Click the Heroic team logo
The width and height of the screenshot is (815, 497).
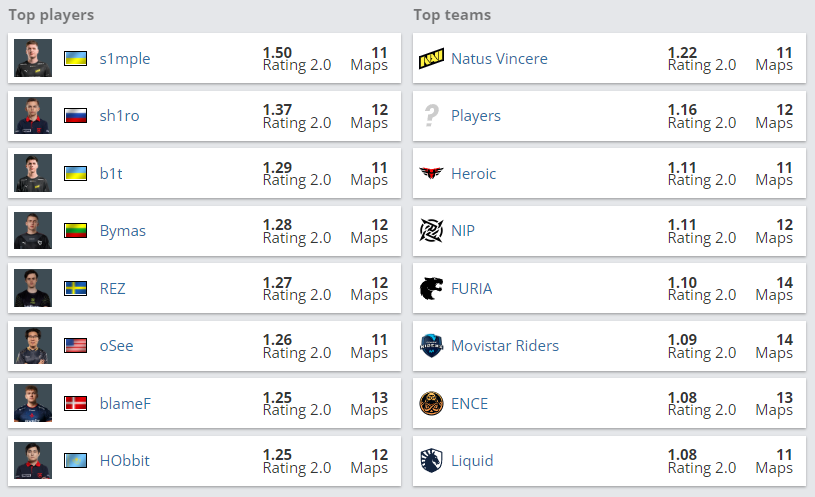point(431,173)
